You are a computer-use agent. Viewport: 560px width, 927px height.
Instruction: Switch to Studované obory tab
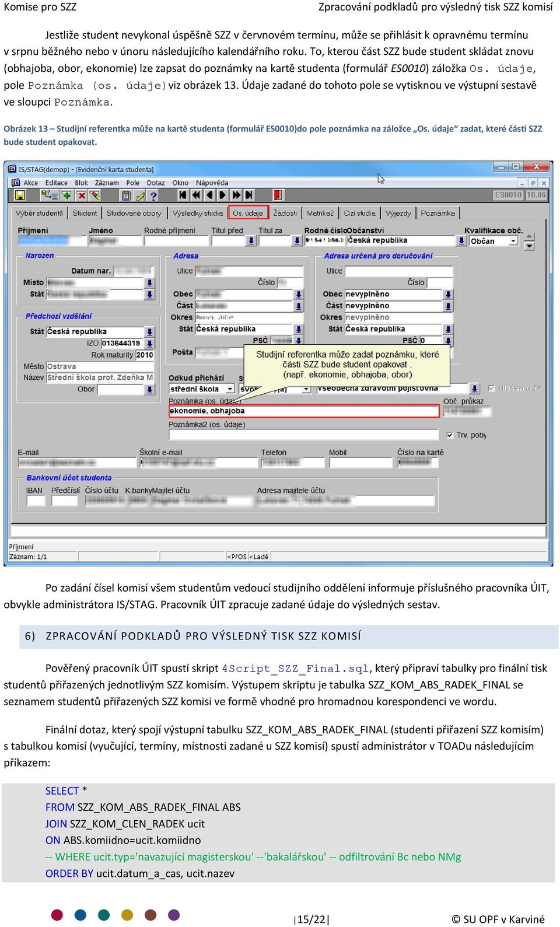pyautogui.click(x=134, y=213)
